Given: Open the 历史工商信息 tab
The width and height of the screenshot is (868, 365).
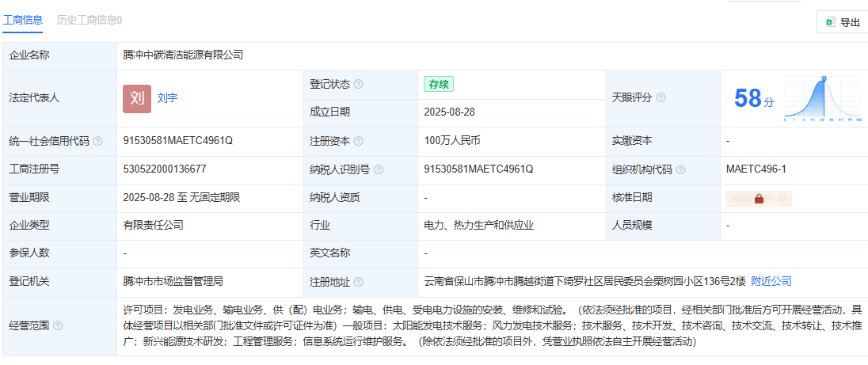Looking at the screenshot, I should click(89, 21).
